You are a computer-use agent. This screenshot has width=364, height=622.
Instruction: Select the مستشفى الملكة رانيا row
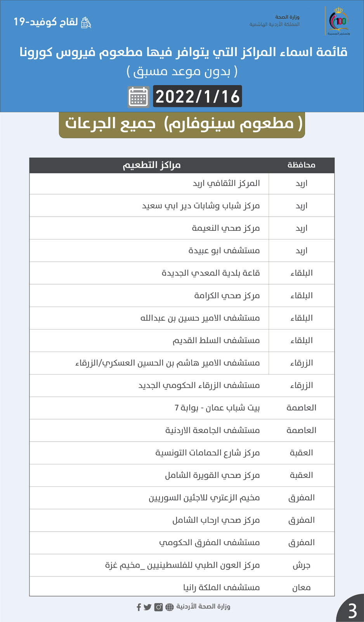pyautogui.click(x=221, y=588)
